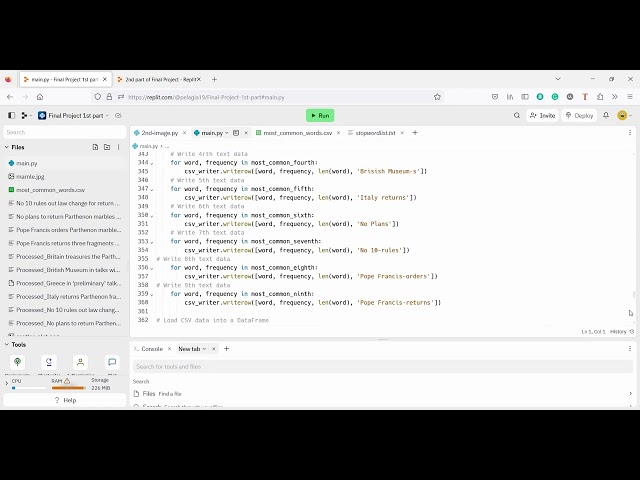Open the editor pane kebab menu
Screen dimensions: 640x480
[x=630, y=133]
